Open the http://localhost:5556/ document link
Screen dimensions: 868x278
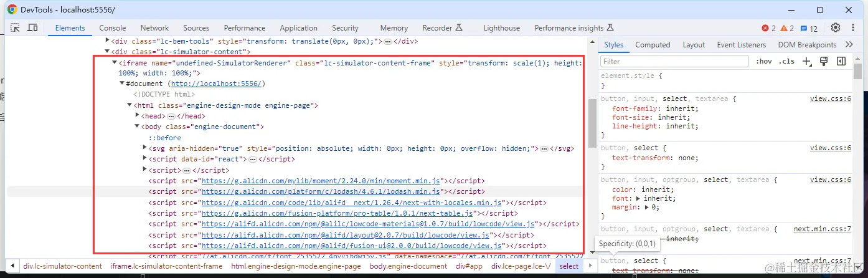coord(217,84)
